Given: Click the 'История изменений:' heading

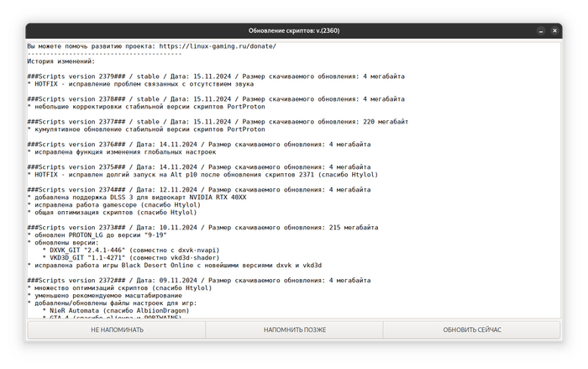Looking at the screenshot, I should point(60,61).
